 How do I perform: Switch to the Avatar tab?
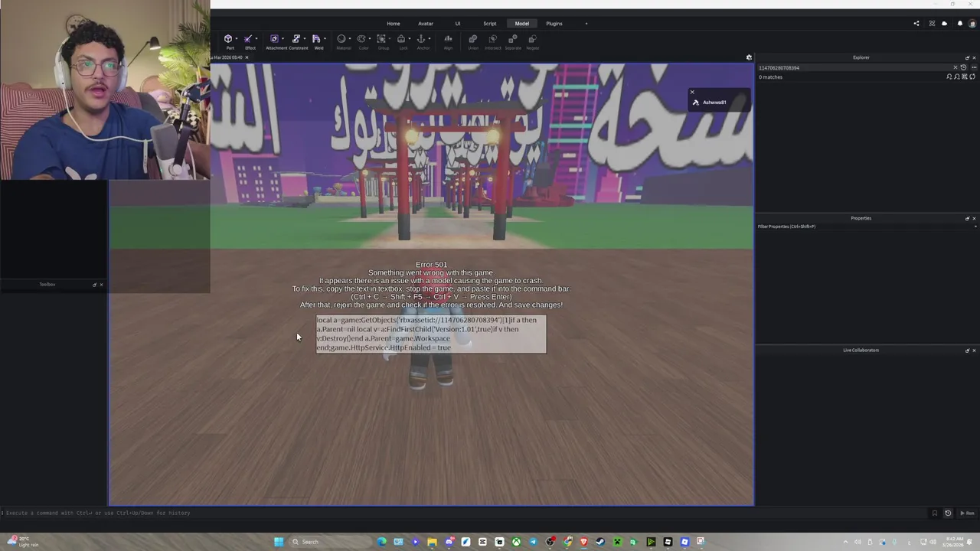click(426, 24)
